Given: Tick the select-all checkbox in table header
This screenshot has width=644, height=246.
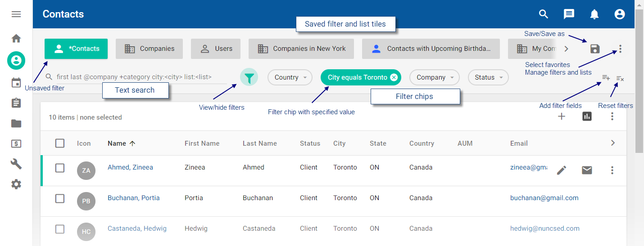Looking at the screenshot, I should 60,143.
